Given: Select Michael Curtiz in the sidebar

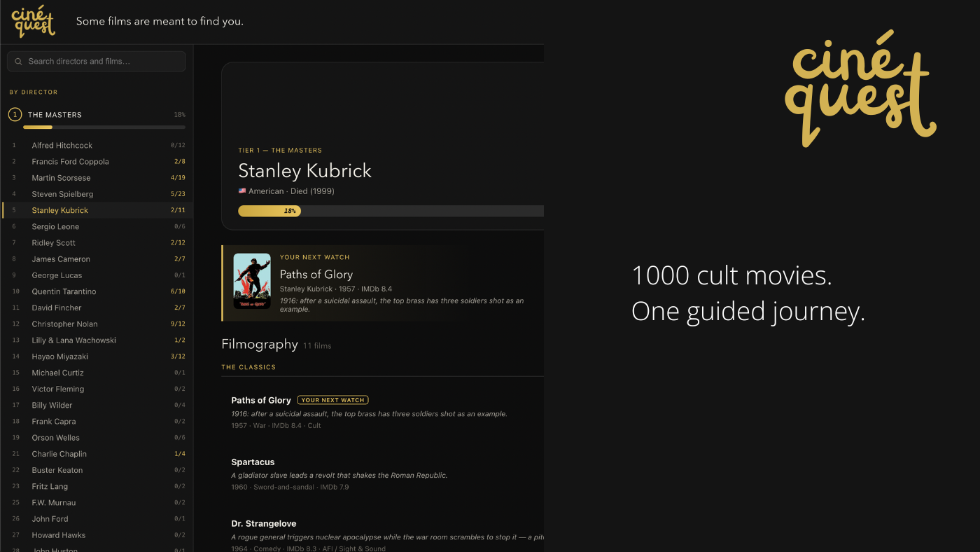Looking at the screenshot, I should [x=97, y=373].
